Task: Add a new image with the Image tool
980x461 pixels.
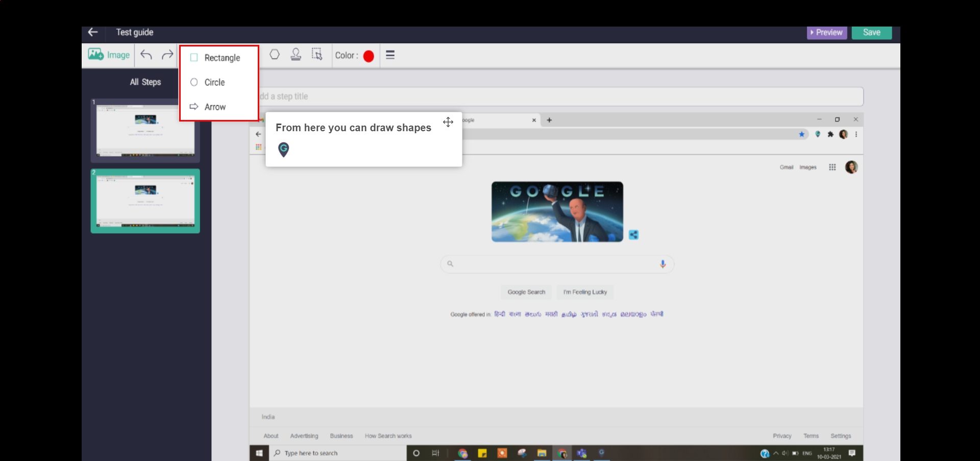Action: (109, 55)
